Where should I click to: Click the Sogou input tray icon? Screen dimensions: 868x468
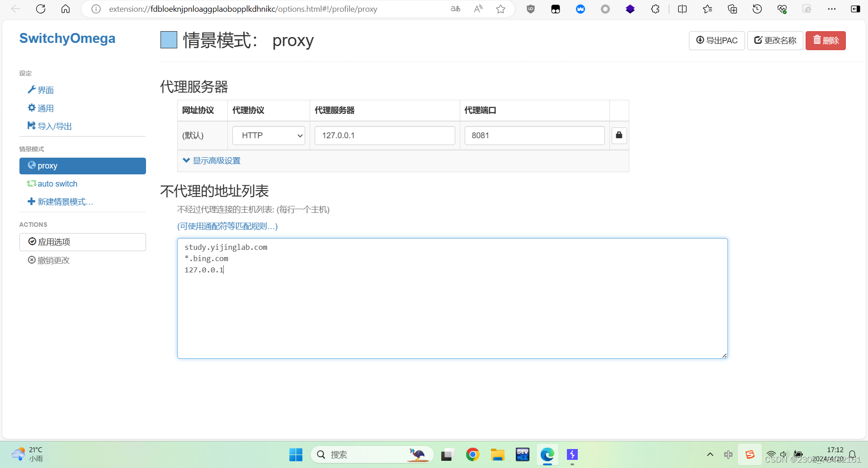click(x=750, y=454)
